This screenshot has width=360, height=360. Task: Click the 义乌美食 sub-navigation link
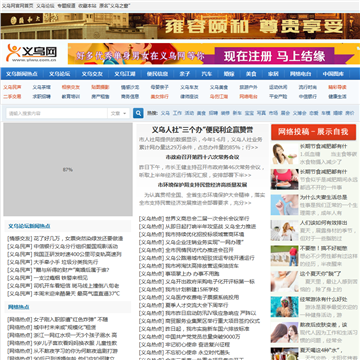pos(219,87)
